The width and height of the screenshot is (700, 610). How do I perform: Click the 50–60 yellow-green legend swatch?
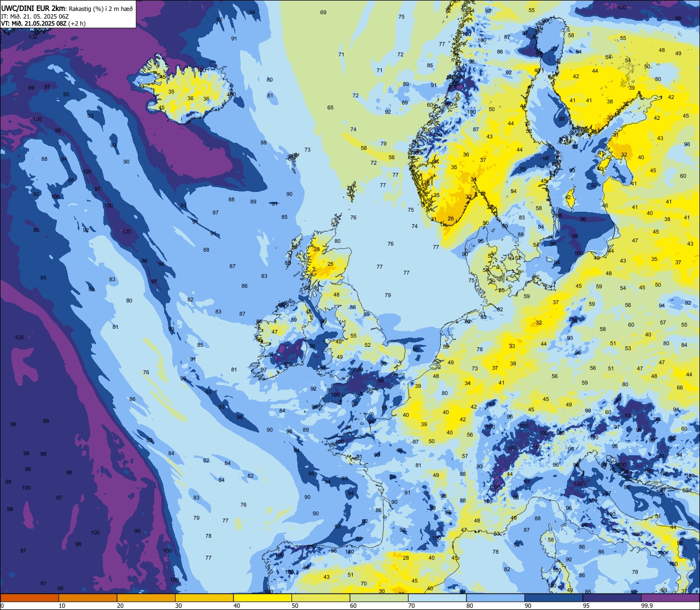(320, 597)
